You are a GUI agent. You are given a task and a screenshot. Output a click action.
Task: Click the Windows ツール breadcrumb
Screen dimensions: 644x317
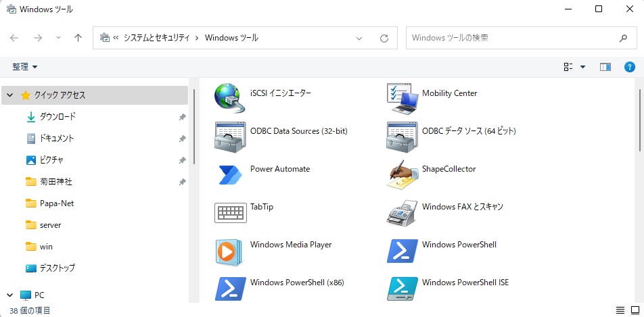(231, 38)
